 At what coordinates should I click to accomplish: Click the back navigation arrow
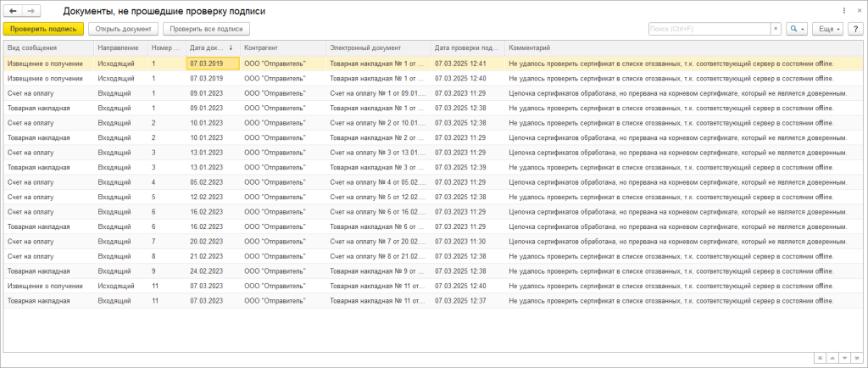[13, 11]
